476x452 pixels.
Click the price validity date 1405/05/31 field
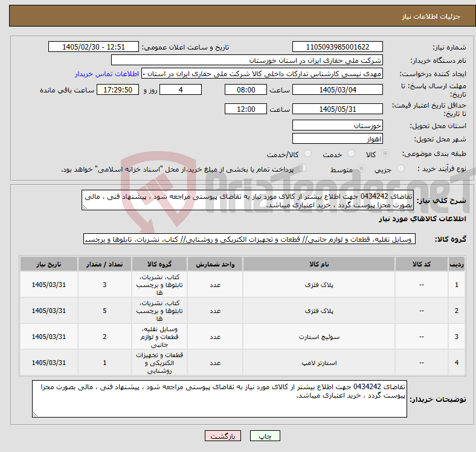tap(337, 109)
